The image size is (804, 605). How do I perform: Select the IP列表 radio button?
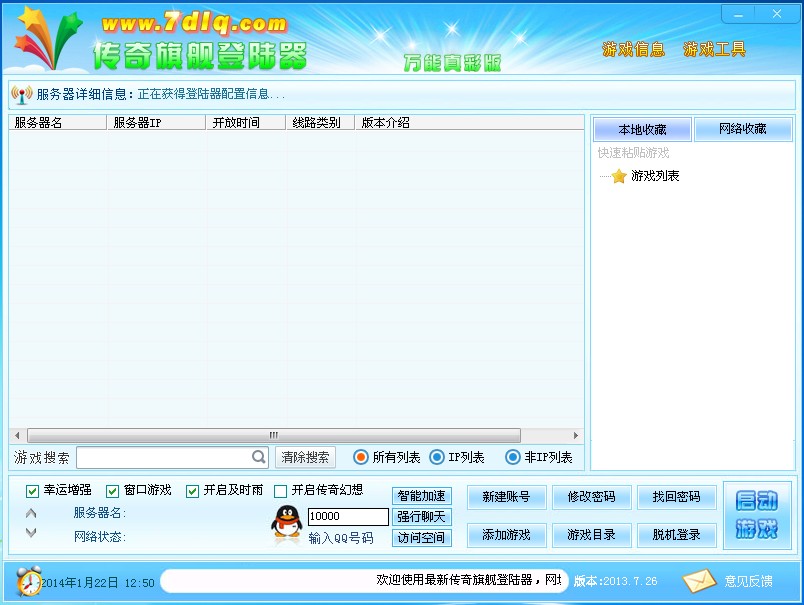[x=436, y=457]
